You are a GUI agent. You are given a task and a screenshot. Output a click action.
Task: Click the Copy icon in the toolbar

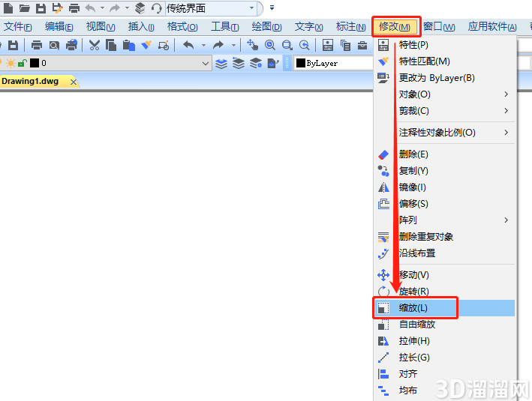pos(111,45)
